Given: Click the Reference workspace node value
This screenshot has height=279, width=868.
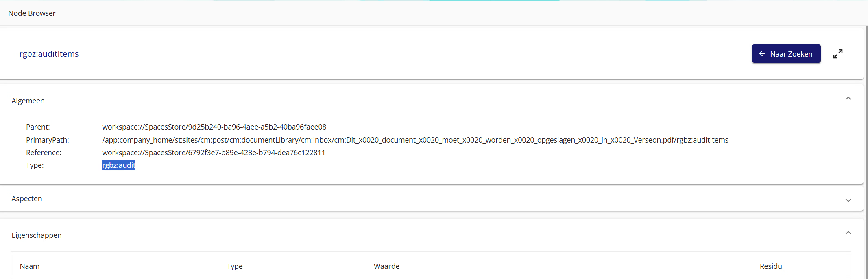Looking at the screenshot, I should click(x=214, y=153).
